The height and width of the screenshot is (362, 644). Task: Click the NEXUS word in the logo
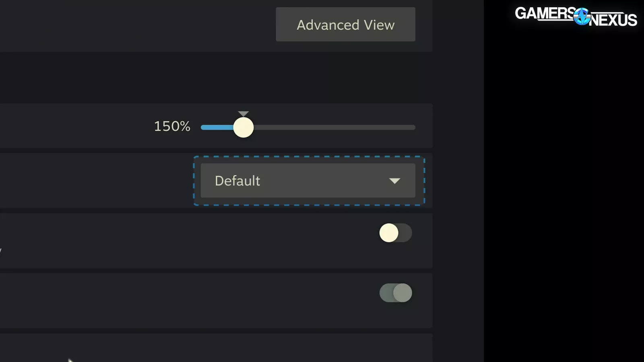(613, 20)
